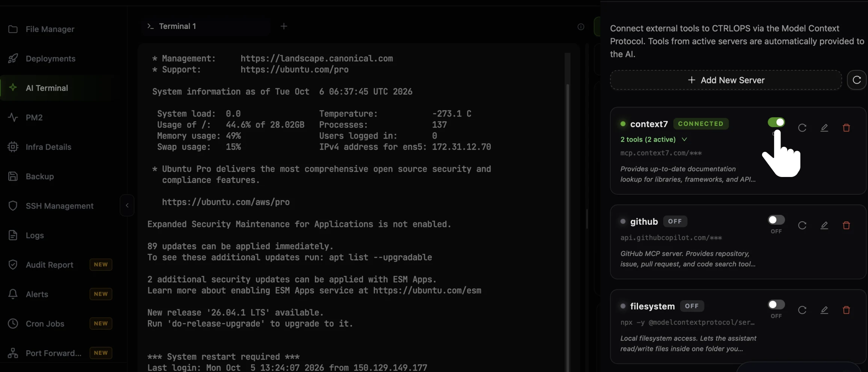This screenshot has height=372, width=868.
Task: Click the https://landscape.canonical.com terminal text
Action: (x=317, y=59)
